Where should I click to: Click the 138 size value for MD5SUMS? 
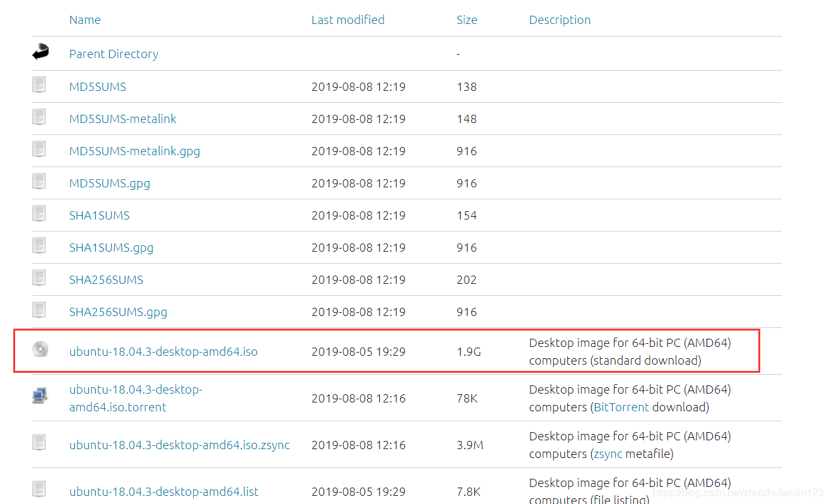tap(467, 87)
